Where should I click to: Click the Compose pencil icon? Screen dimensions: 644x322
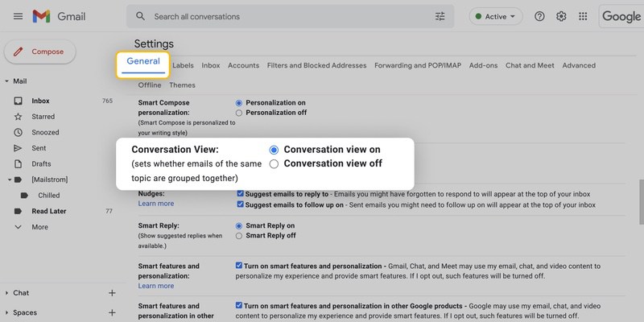pos(18,52)
